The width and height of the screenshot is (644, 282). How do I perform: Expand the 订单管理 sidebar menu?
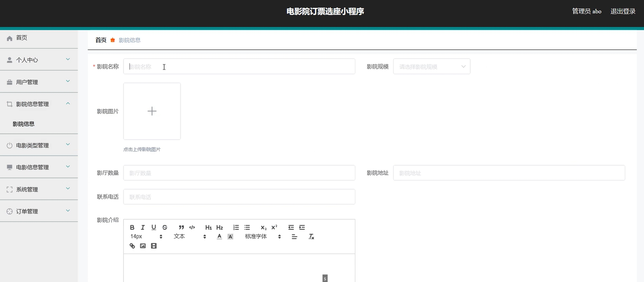(39, 211)
